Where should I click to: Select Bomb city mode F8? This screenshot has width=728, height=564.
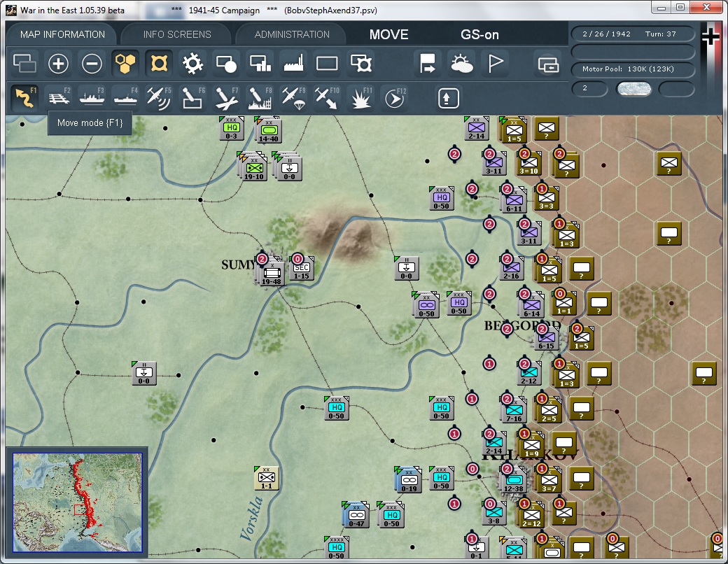(260, 97)
